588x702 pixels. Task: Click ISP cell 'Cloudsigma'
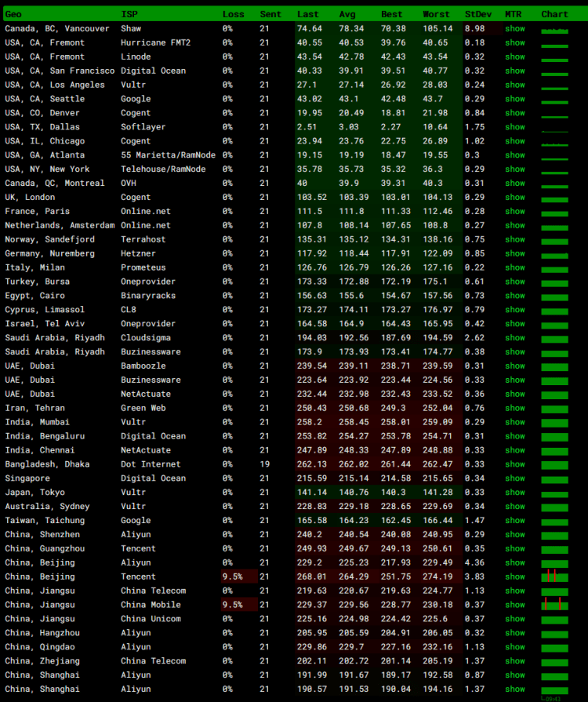pos(146,337)
